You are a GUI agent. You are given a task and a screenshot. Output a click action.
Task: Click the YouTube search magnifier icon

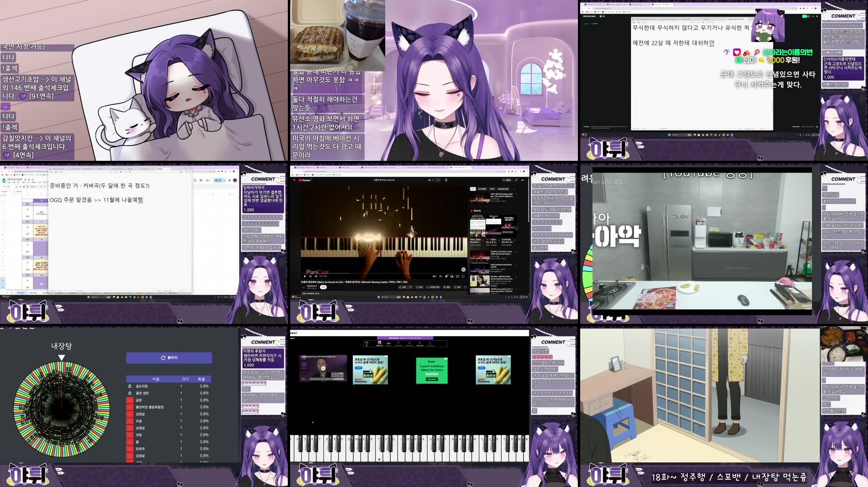pos(438,180)
